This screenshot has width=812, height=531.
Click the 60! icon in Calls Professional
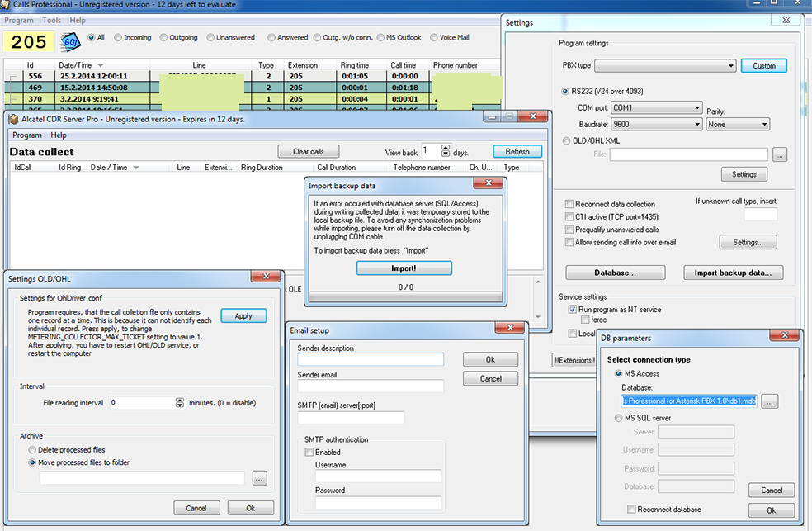[x=70, y=41]
